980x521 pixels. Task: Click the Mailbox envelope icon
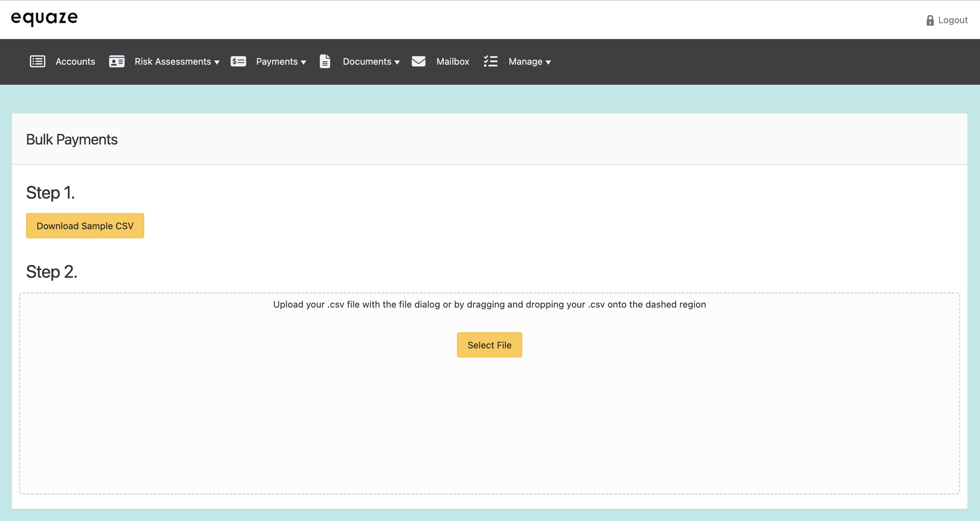419,61
